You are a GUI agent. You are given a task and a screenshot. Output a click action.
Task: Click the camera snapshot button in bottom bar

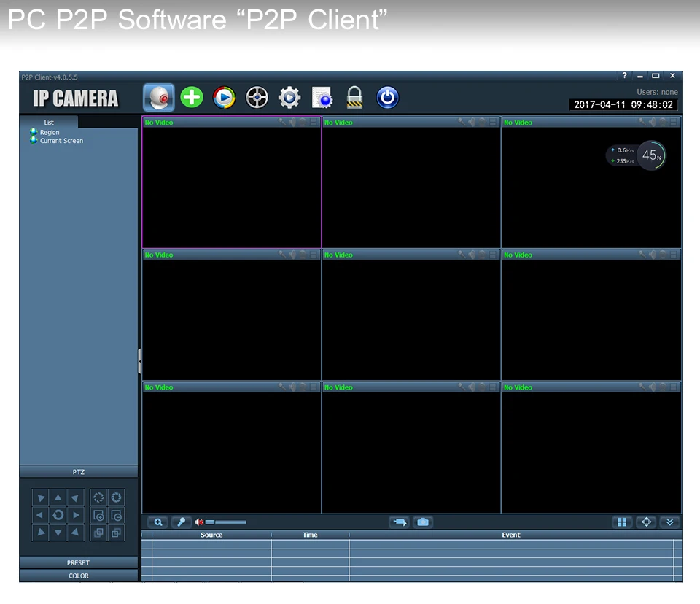click(423, 522)
